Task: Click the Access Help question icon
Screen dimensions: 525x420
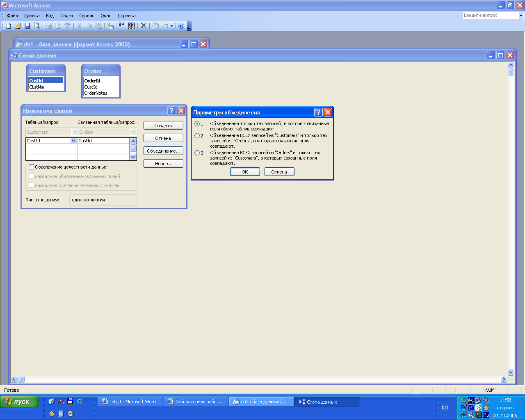Action: click(x=181, y=25)
